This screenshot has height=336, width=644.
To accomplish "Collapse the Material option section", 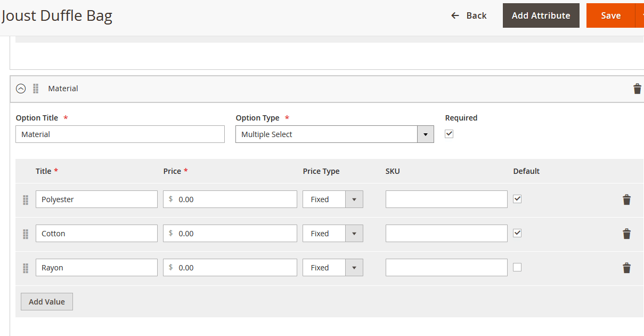I will pyautogui.click(x=20, y=89).
